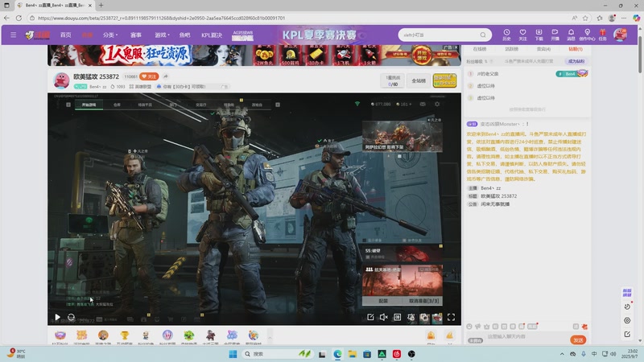644x362 pixels.
Task: Click the green clover gift icon
Action: [189, 335]
